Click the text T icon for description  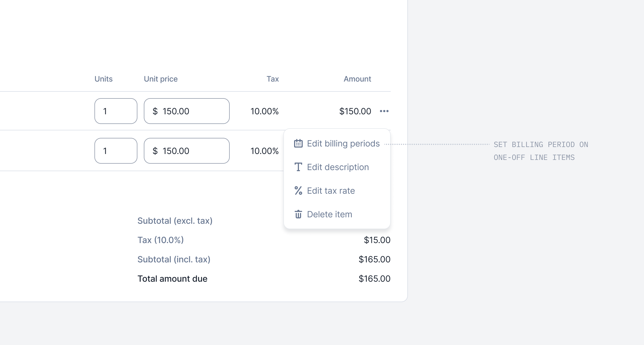[x=298, y=167]
